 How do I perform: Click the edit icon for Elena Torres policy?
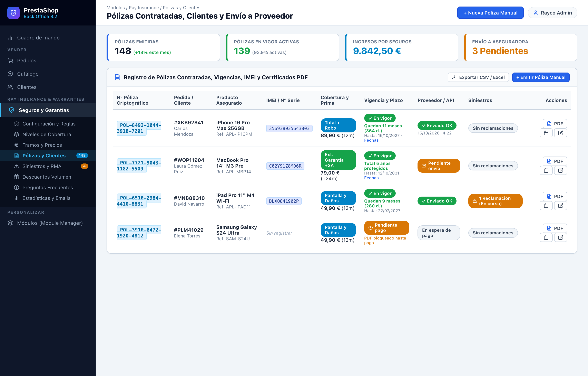point(560,237)
